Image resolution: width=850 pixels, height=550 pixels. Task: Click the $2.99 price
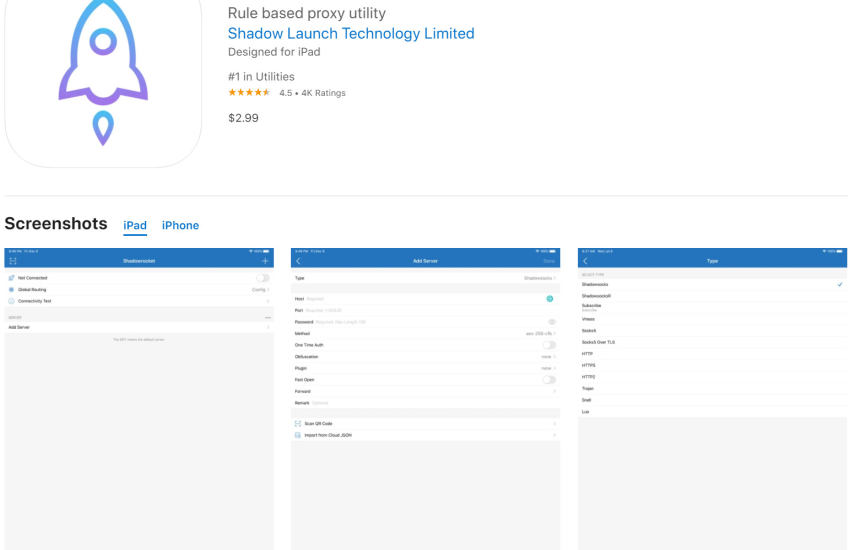point(243,118)
